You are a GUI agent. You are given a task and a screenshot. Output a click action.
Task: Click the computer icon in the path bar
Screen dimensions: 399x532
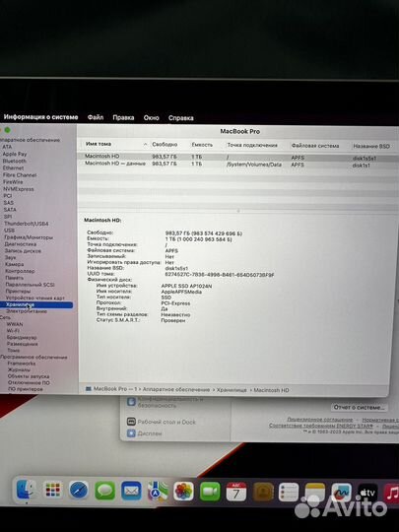[x=89, y=389]
